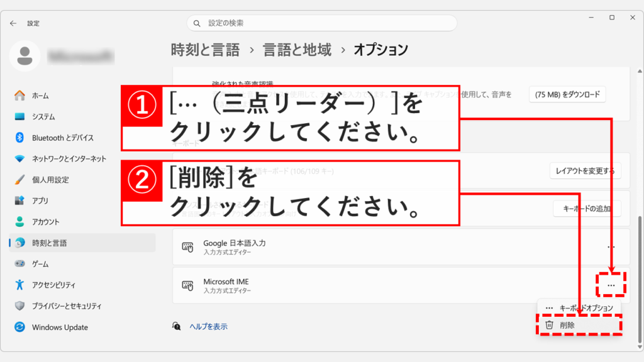Click Google 日本語入力 keyboard icon

click(187, 247)
